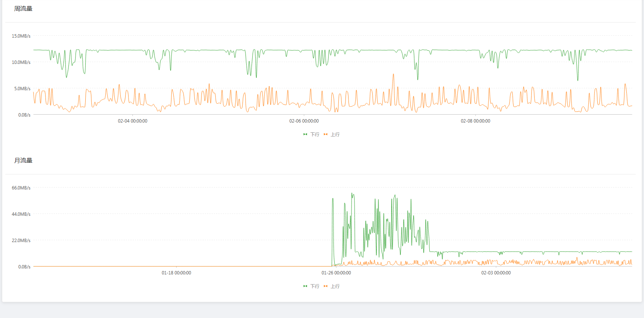Click the 月流量 panel title
The width and height of the screenshot is (644, 318).
pyautogui.click(x=23, y=161)
